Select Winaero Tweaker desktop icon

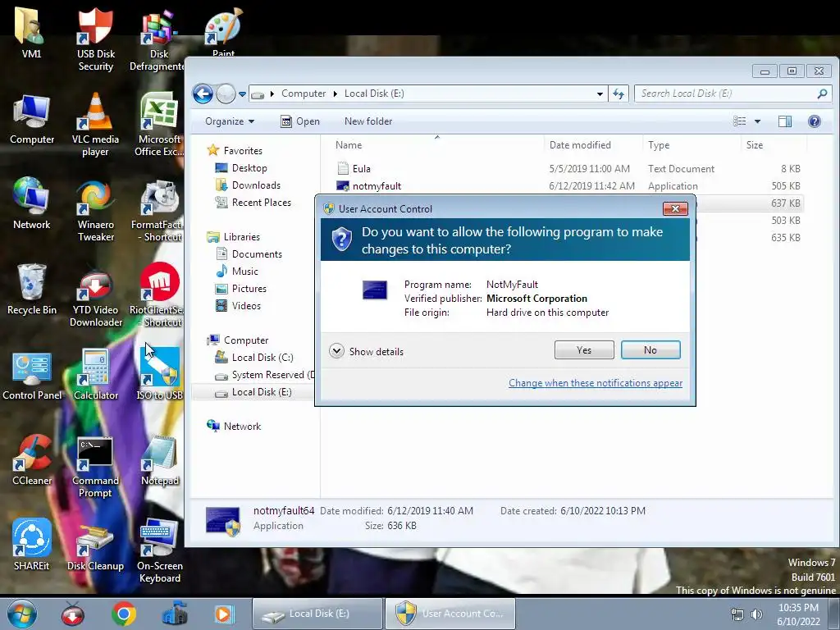[x=95, y=211]
